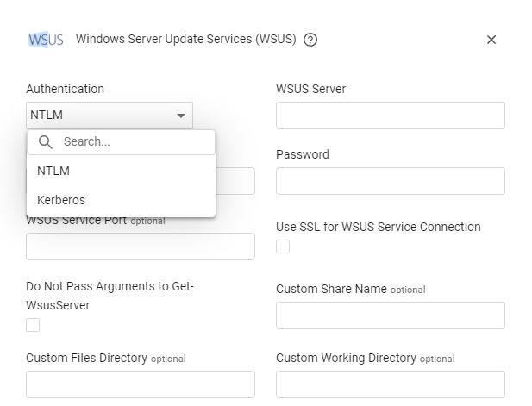Click the Password input field
The image size is (532, 406).
(x=391, y=181)
